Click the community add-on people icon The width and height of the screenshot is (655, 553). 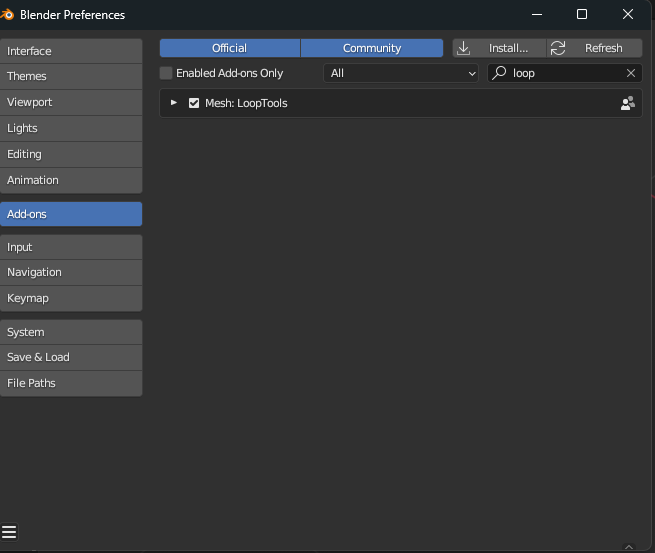(627, 103)
